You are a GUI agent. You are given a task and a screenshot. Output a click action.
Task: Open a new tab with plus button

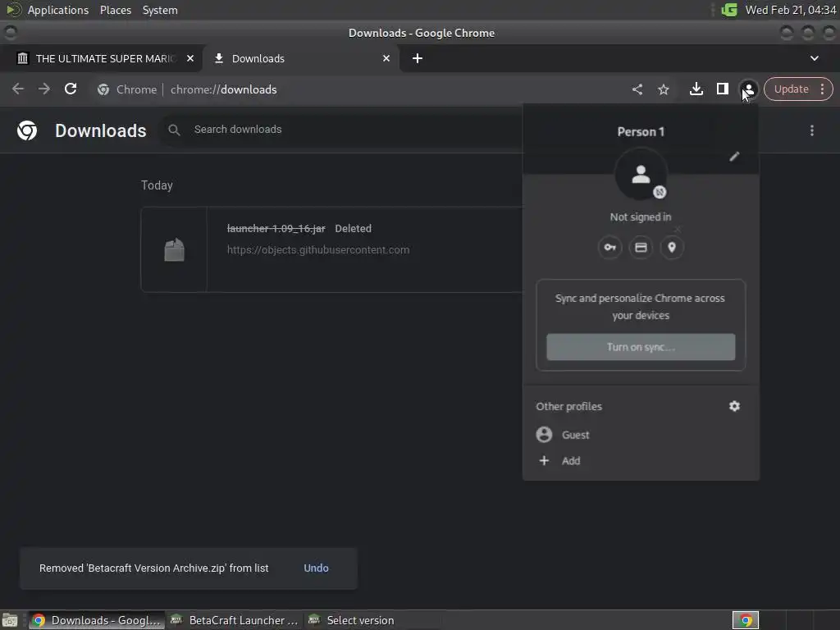coord(418,58)
